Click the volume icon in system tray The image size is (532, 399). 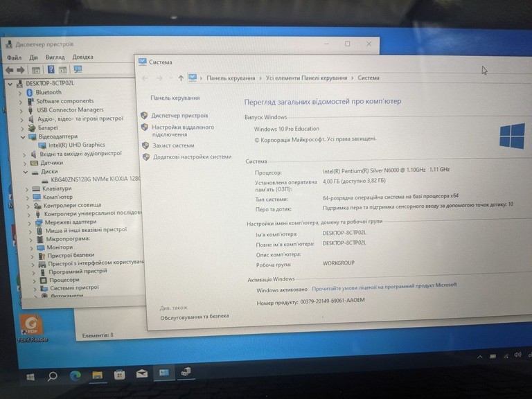pos(517,355)
